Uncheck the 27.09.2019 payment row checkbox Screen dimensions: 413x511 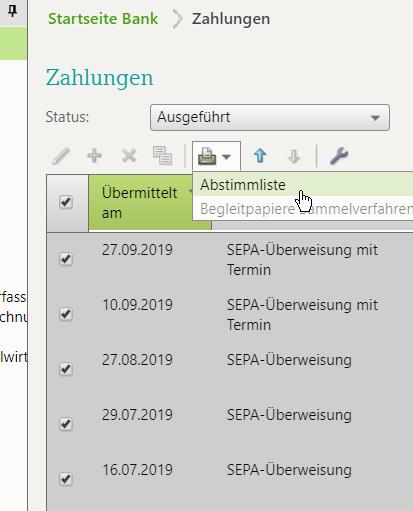pos(66,259)
